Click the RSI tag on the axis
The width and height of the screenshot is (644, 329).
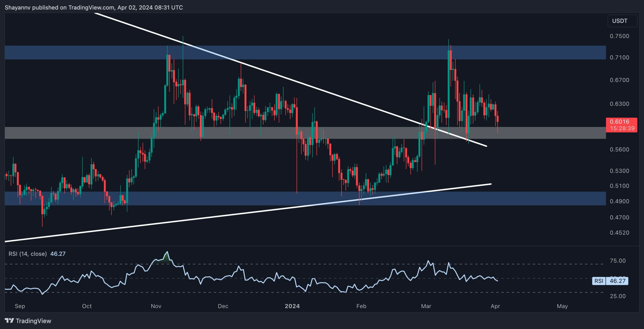[x=599, y=281]
